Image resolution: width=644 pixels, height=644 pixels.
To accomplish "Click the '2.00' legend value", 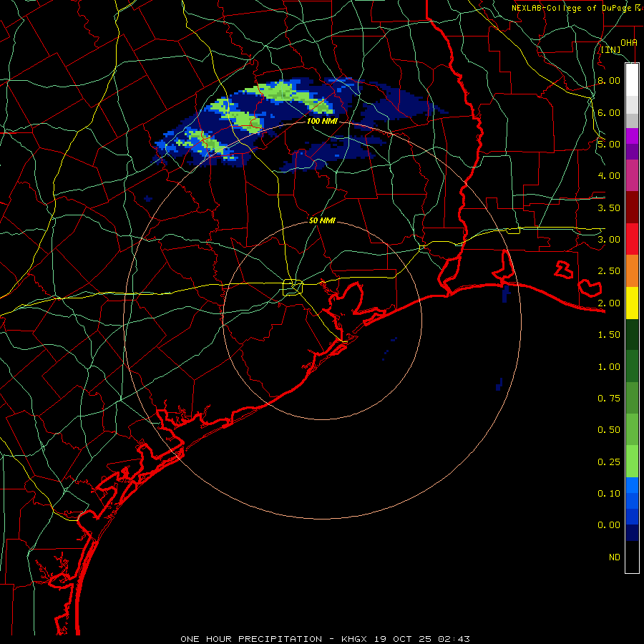I will (609, 303).
